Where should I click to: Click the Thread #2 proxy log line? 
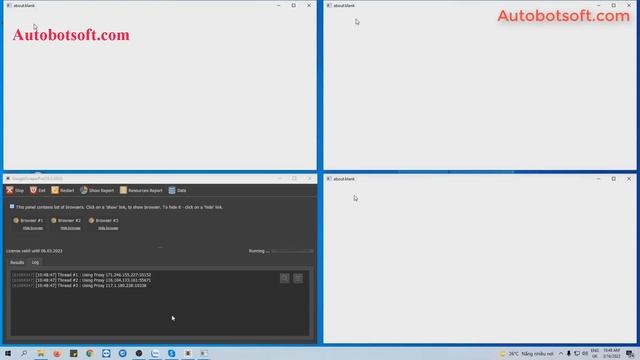(82, 280)
